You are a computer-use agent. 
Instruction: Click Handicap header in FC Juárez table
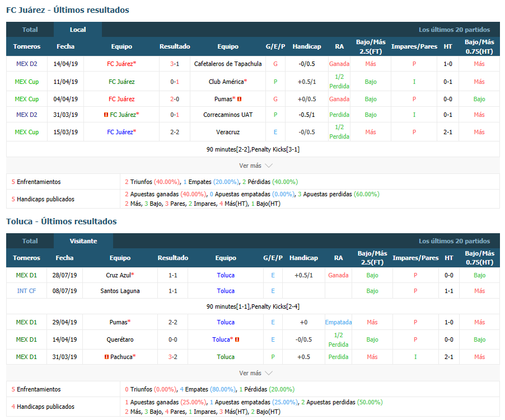pos(307,46)
